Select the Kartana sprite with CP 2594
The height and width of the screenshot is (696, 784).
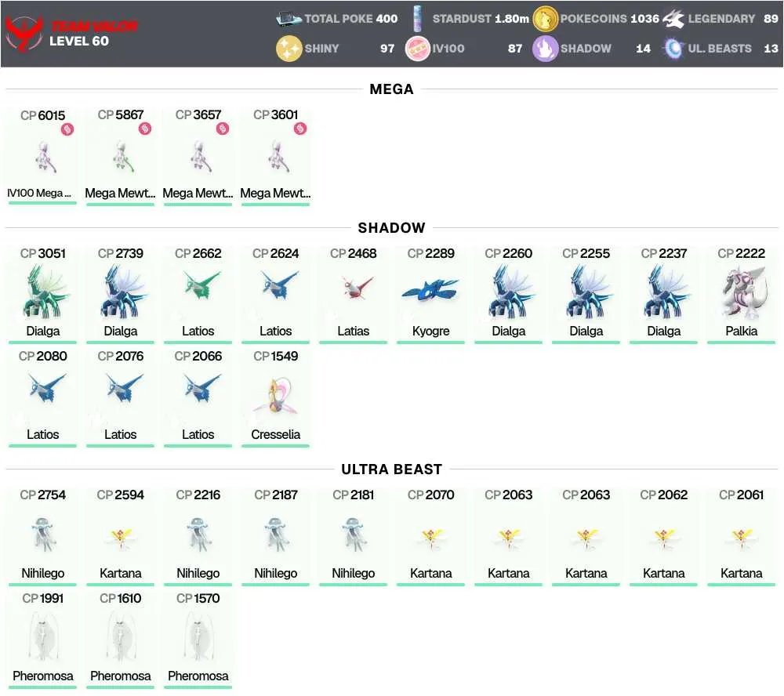pos(121,538)
